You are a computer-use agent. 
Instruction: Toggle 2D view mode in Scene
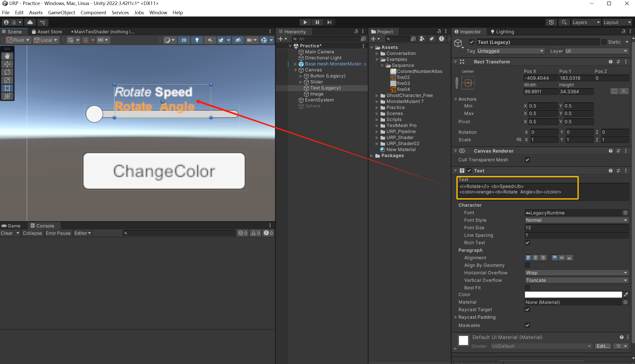[x=184, y=40]
